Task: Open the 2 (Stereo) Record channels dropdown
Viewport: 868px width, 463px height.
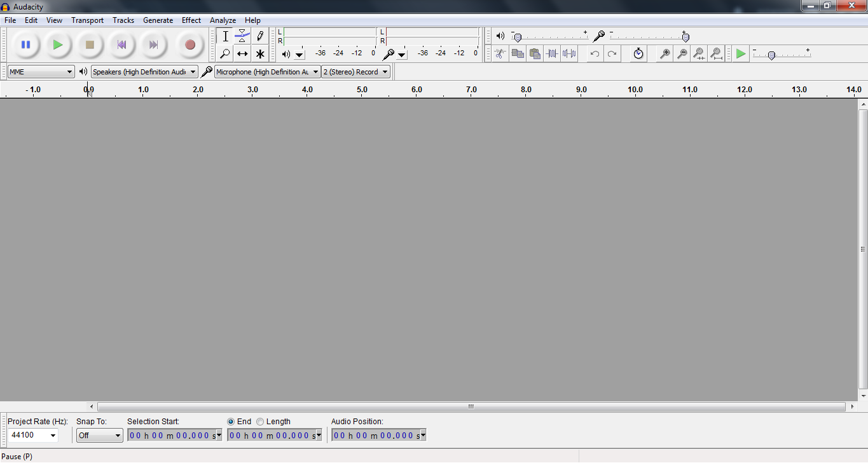Action: pyautogui.click(x=355, y=72)
